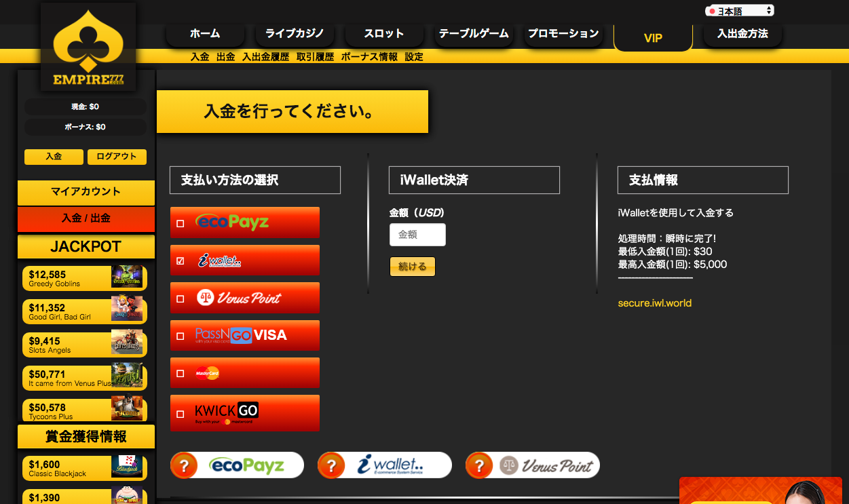The image size is (849, 504).
Task: Click the PassNGo VISA logo option
Action: click(241, 335)
